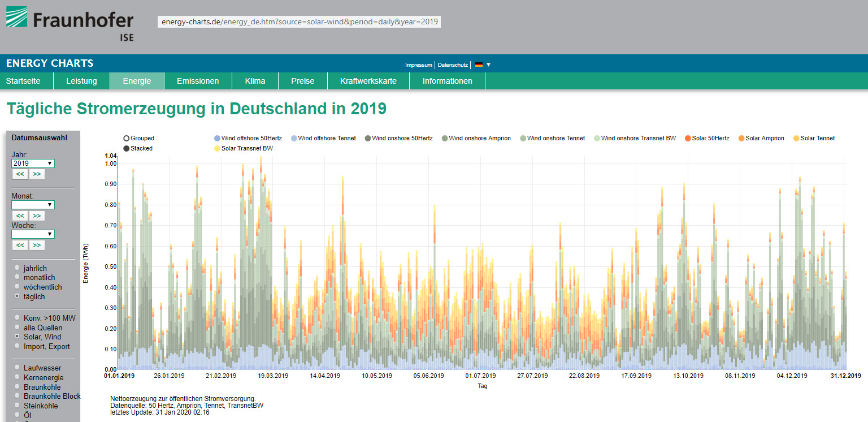The height and width of the screenshot is (422, 868).
Task: Select the monatlich period radio button
Action: pos(17,278)
